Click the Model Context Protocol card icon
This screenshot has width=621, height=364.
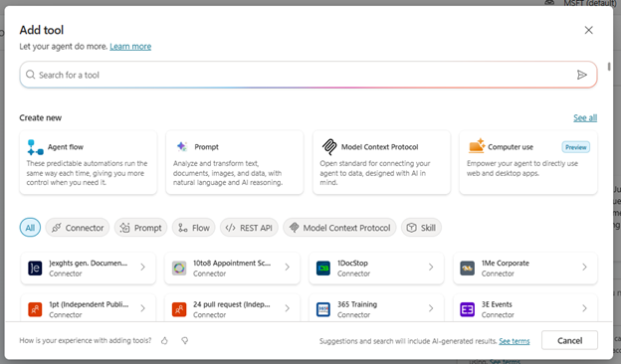[x=329, y=147]
